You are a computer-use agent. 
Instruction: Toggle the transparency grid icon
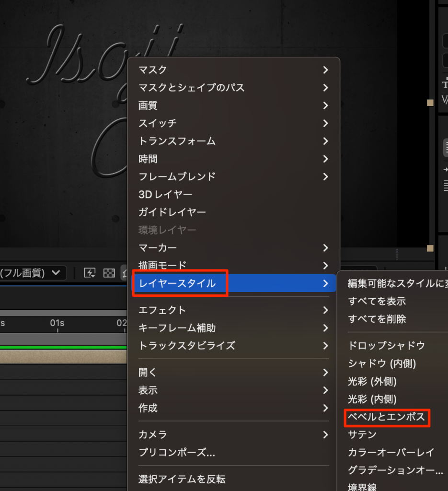click(109, 273)
